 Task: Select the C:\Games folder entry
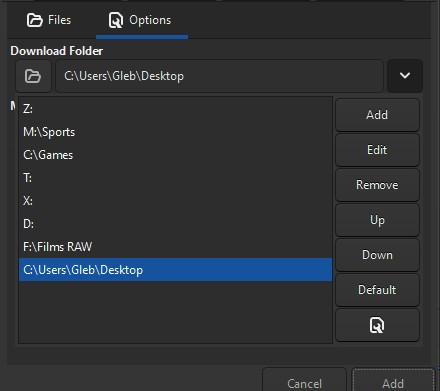[175, 155]
